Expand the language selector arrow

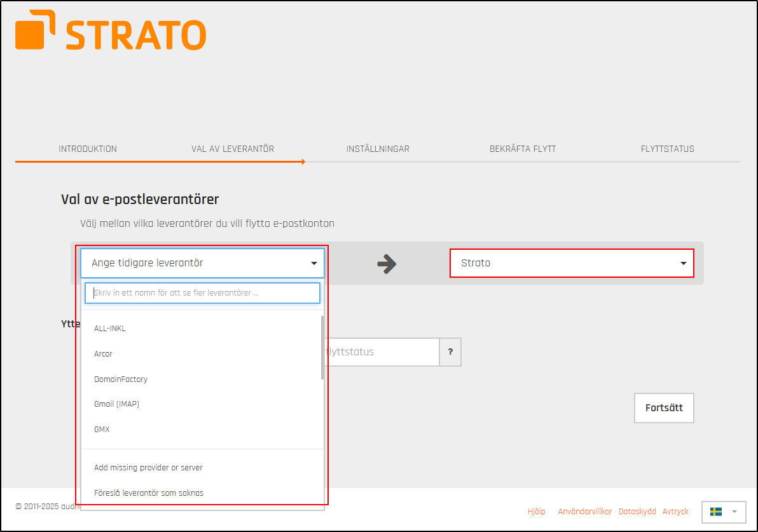click(734, 512)
